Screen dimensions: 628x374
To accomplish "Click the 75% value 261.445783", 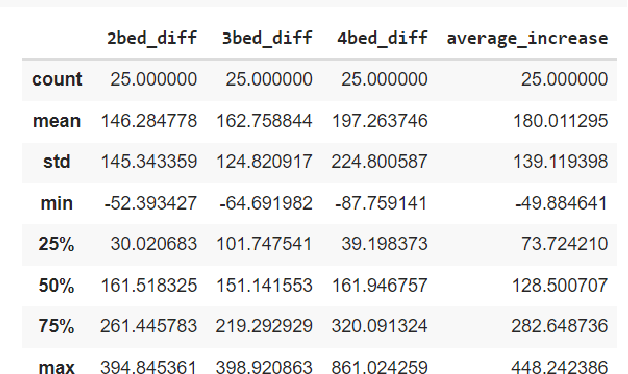I will click(x=149, y=326).
